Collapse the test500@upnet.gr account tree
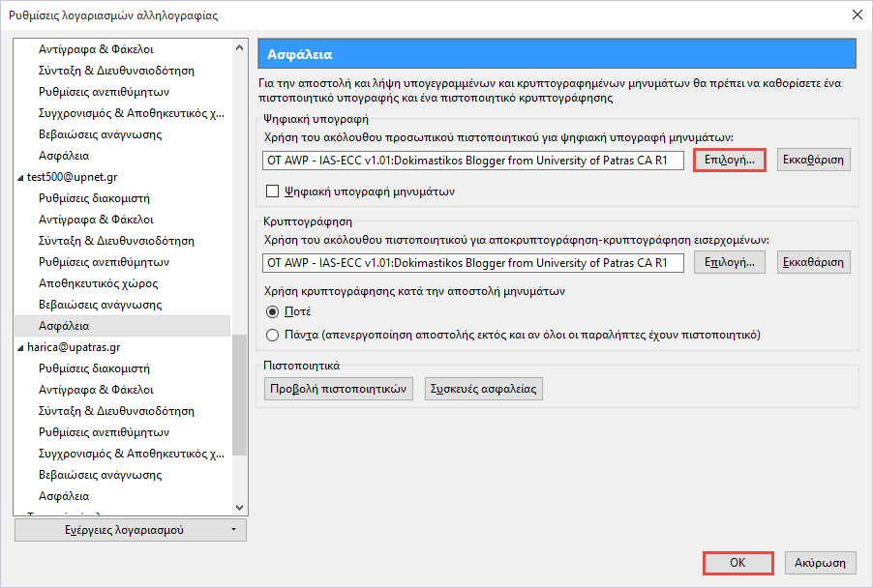This screenshot has height=588, width=873. tap(20, 177)
